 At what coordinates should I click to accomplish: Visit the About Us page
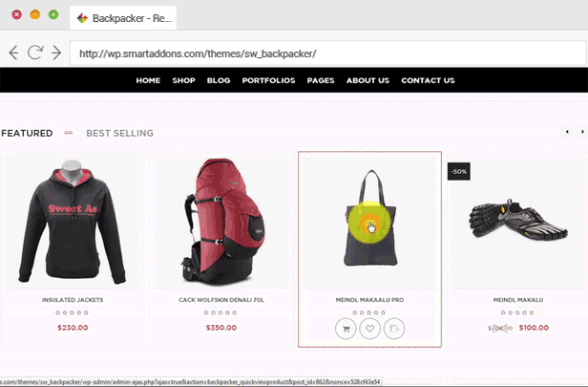(367, 80)
